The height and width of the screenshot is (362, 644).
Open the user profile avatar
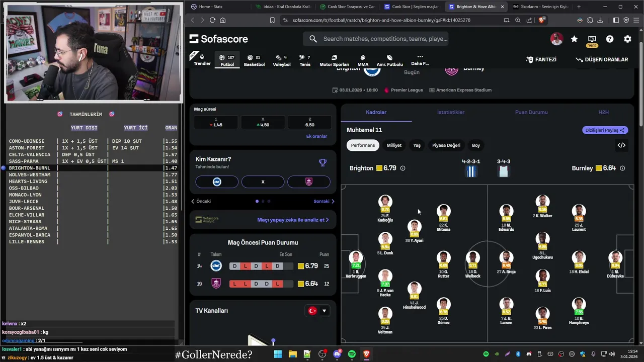point(556,39)
